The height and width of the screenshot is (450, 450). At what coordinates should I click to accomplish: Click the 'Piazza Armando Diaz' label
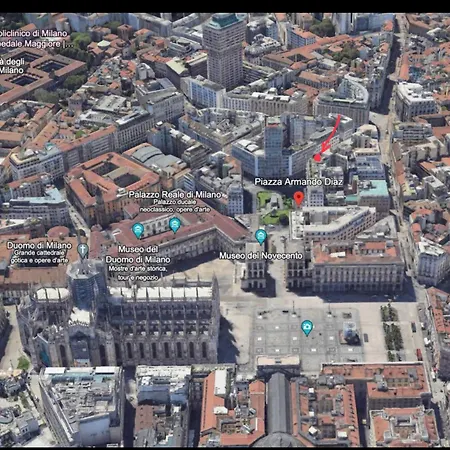[299, 182]
